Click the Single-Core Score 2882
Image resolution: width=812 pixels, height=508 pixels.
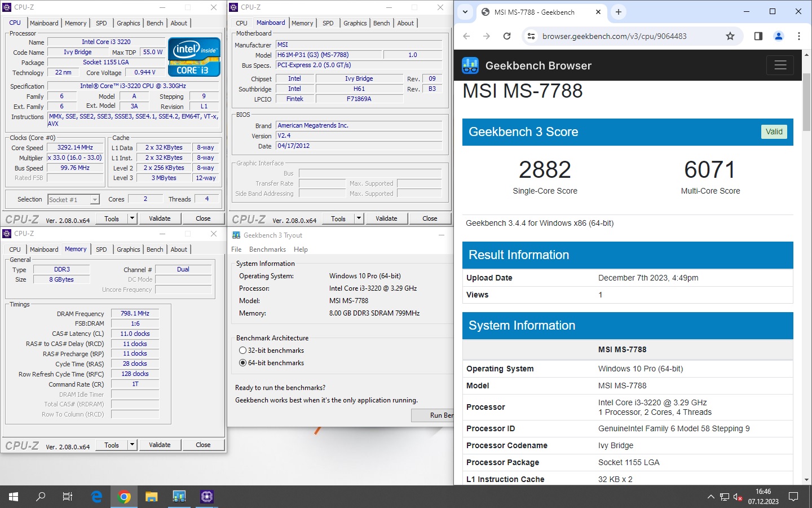pos(545,169)
